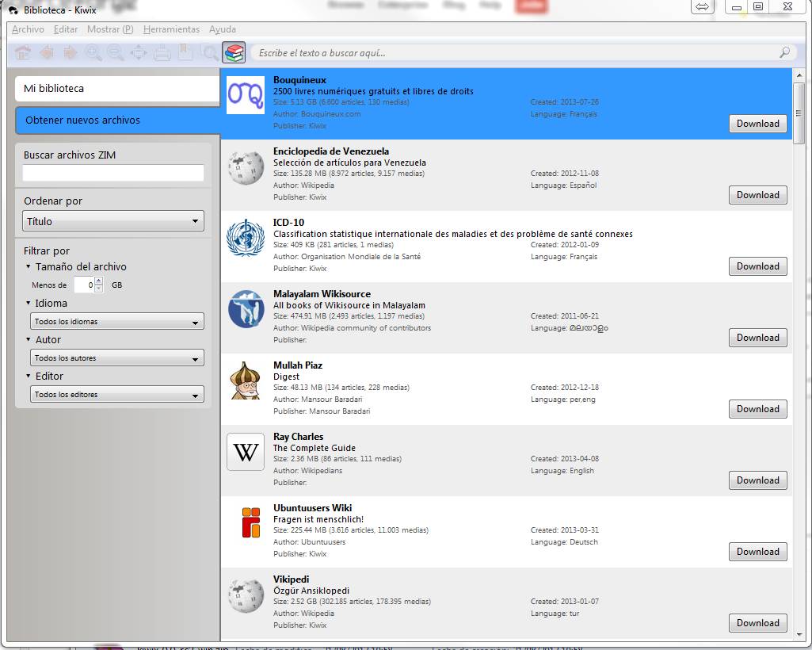The image size is (812, 650).
Task: Switch to Mi biblioteca tab
Action: click(x=117, y=88)
